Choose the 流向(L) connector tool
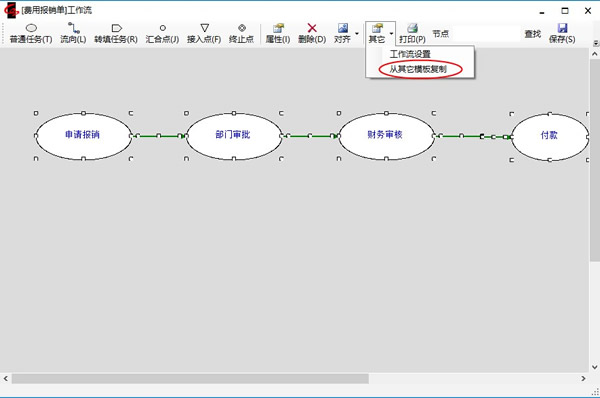This screenshot has width=600, height=398. click(x=73, y=33)
